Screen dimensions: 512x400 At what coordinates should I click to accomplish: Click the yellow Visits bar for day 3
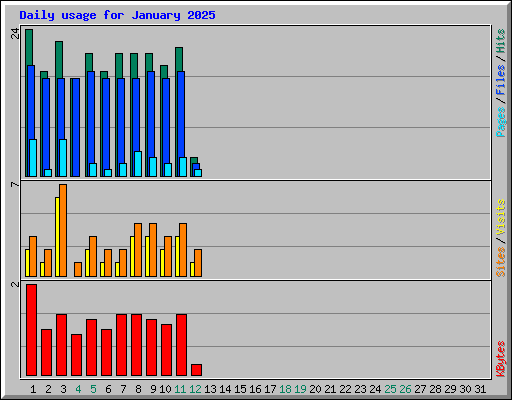pyautogui.click(x=57, y=237)
